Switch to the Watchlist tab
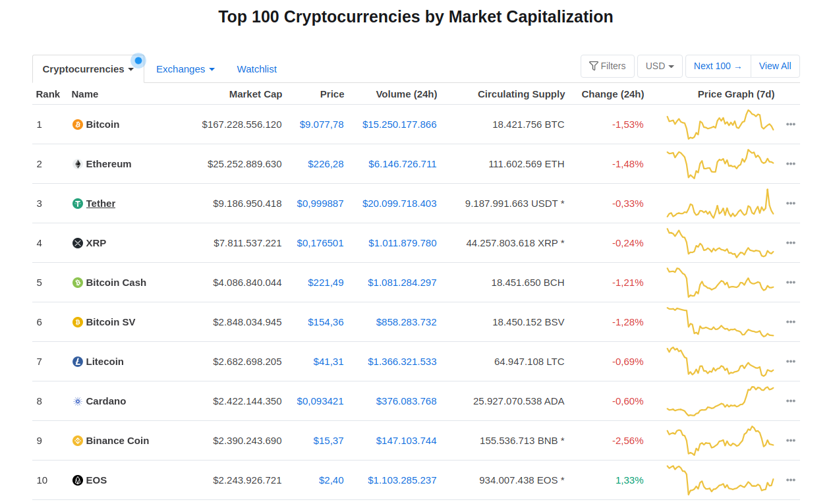Image resolution: width=833 pixels, height=504 pixels. 256,69
